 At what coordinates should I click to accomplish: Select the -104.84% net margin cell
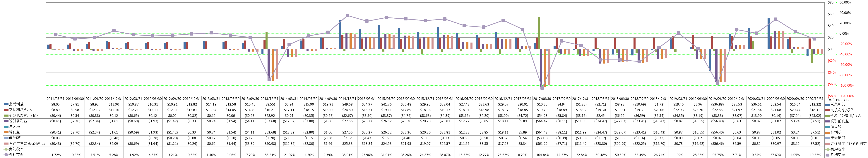click(542, 155)
